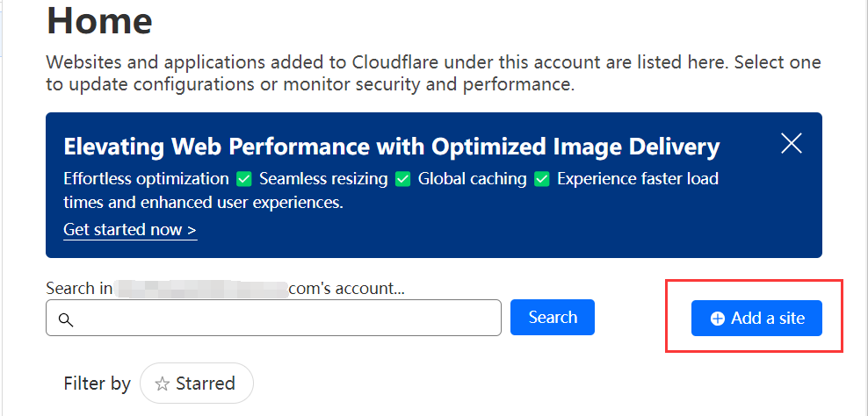Click the Add a site button
Screen dimensions: 868x416
756,318
